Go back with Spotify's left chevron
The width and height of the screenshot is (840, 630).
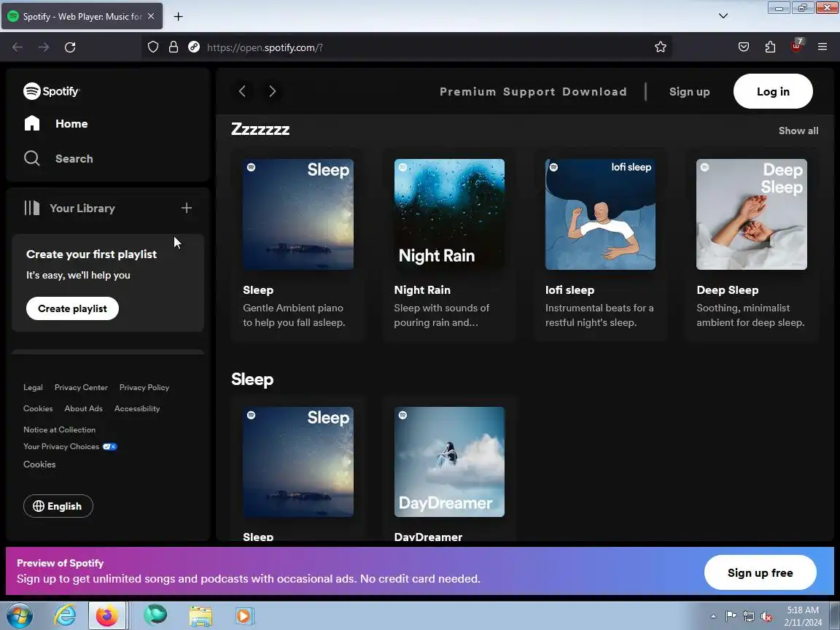tap(242, 91)
